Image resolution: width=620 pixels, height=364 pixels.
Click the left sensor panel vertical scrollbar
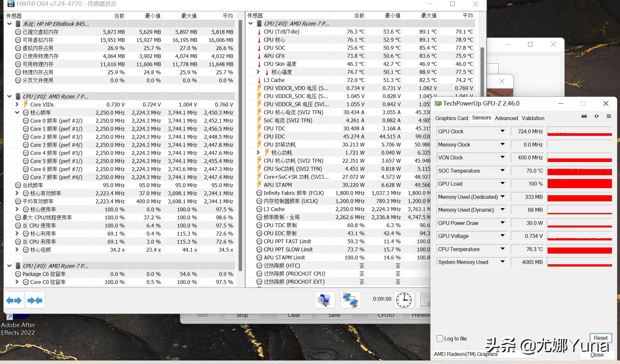(240, 145)
